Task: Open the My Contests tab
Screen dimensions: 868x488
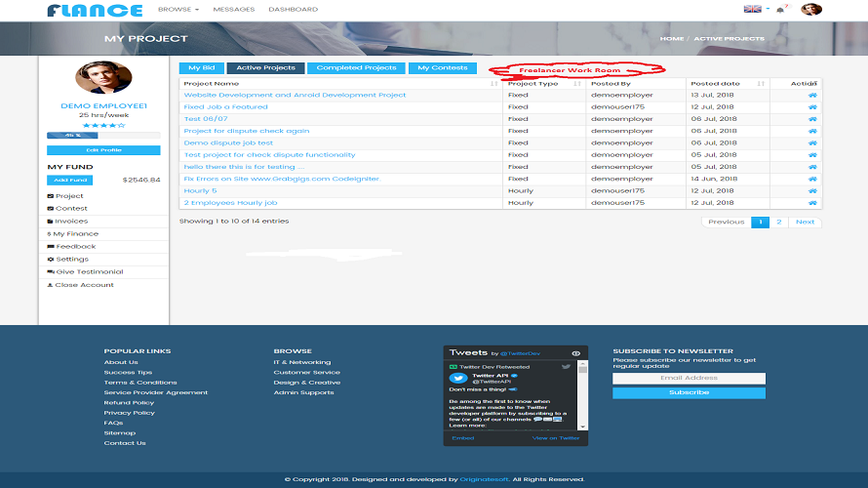Action: [443, 68]
